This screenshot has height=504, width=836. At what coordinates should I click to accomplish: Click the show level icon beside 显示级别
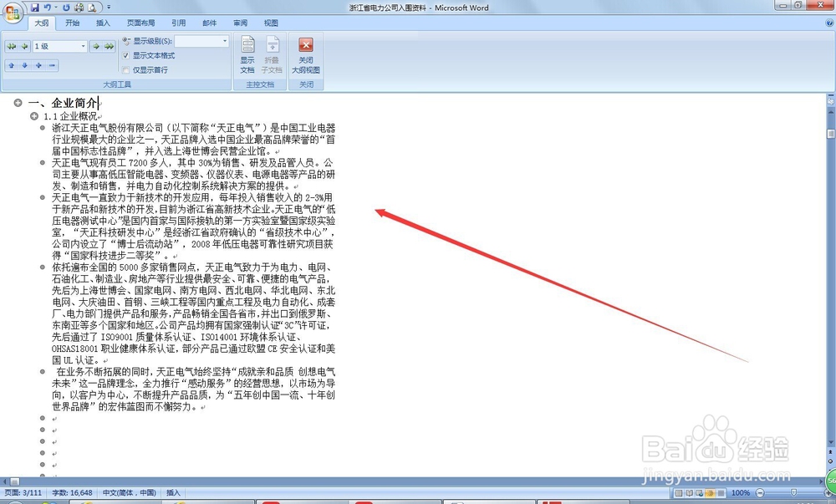pyautogui.click(x=126, y=41)
